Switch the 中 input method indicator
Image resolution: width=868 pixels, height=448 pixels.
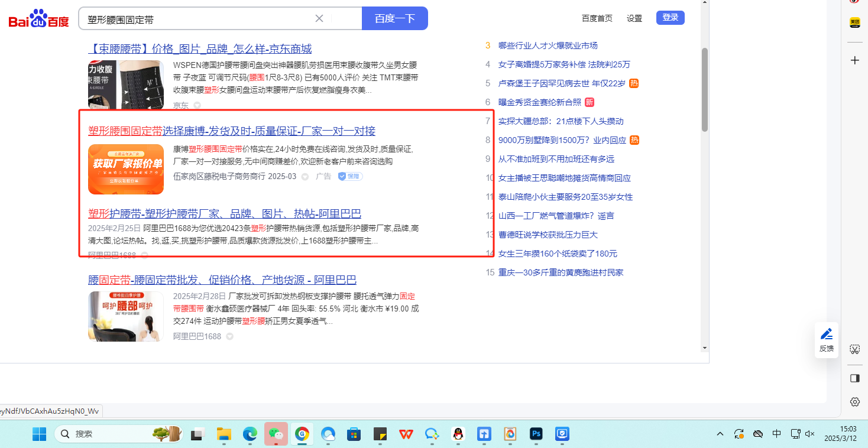point(776,434)
